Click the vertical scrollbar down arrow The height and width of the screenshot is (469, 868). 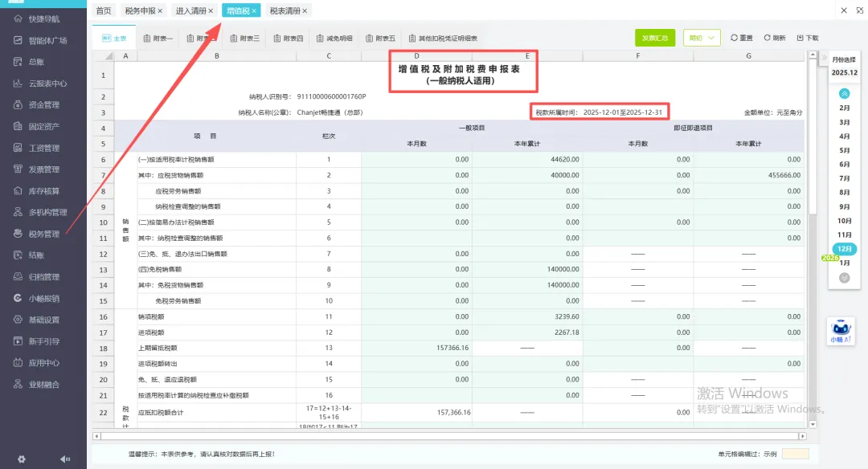[813, 425]
